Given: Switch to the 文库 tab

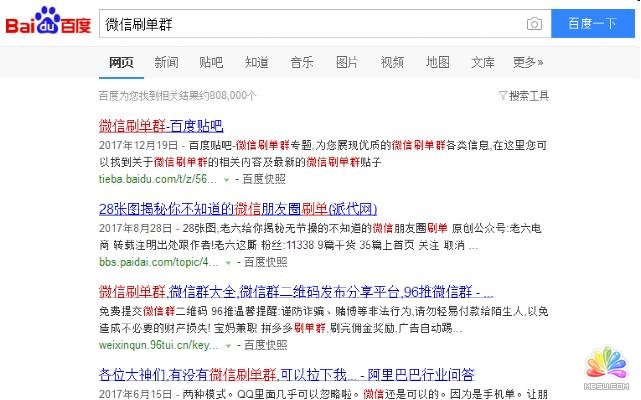Looking at the screenshot, I should click(483, 62).
